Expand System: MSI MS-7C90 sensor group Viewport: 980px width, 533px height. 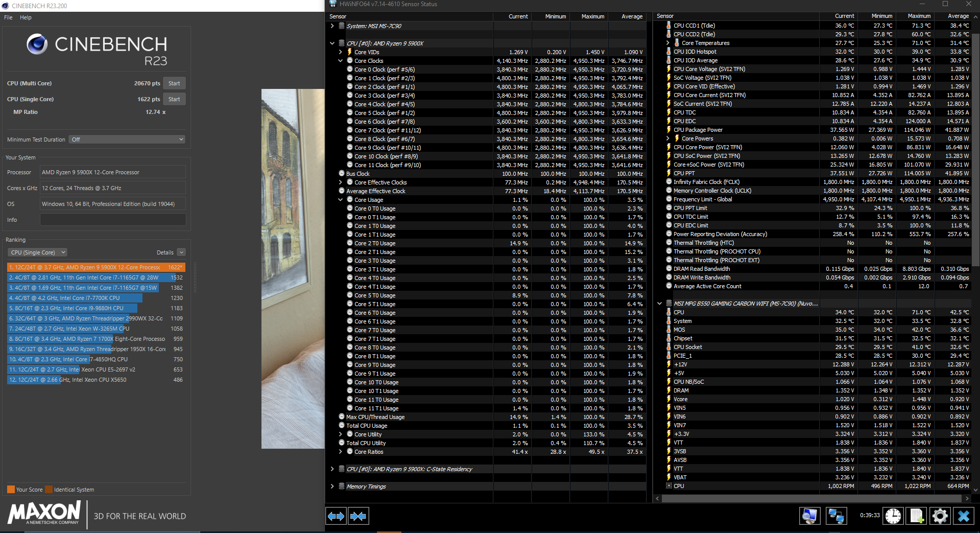(332, 26)
